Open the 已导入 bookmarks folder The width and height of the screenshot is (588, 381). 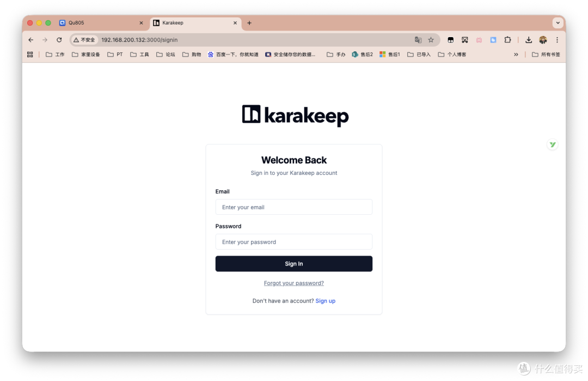pos(419,55)
